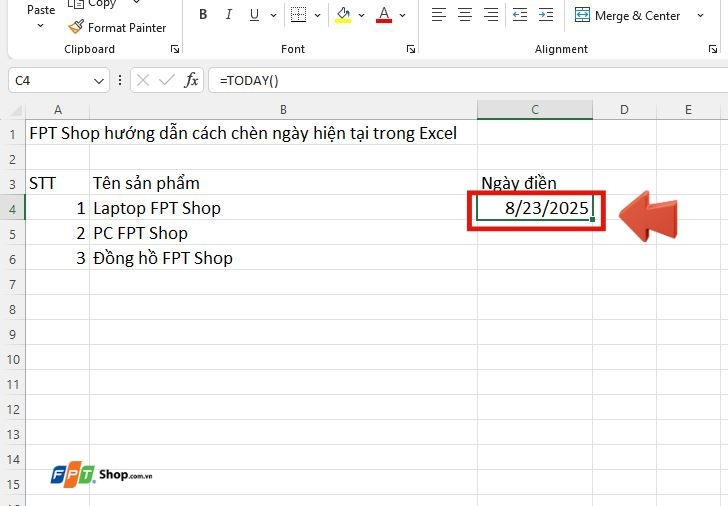Apply the yellow Fill Color
This screenshot has height=506, width=728.
point(343,15)
